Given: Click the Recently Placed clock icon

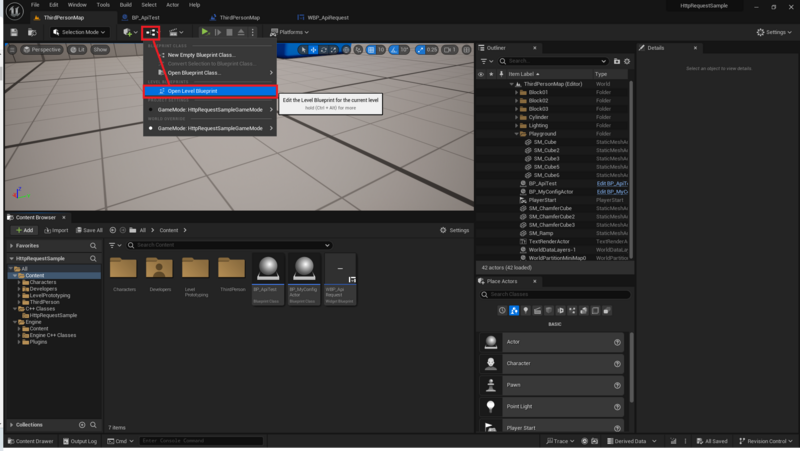Looking at the screenshot, I should 502,311.
